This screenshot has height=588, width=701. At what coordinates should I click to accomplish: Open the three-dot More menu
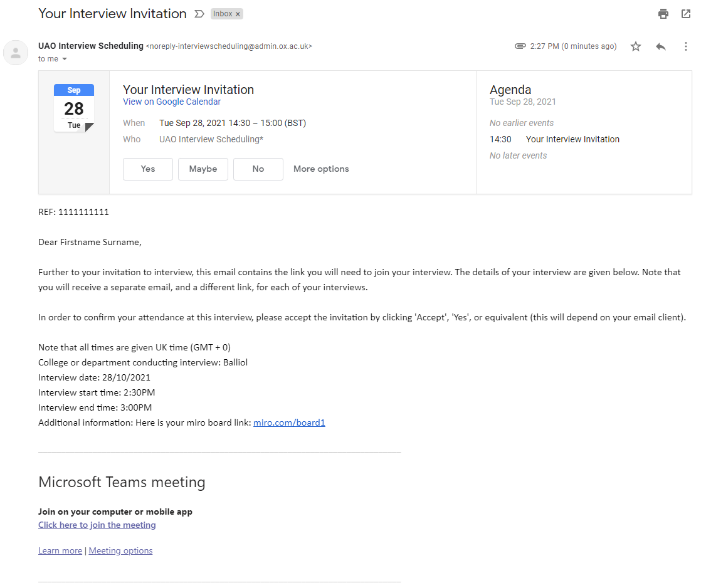tap(686, 46)
